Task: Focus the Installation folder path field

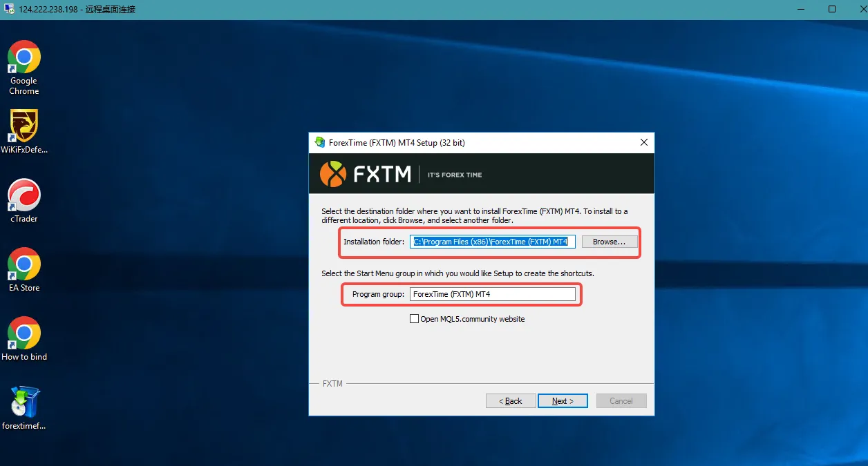Action: [492, 242]
